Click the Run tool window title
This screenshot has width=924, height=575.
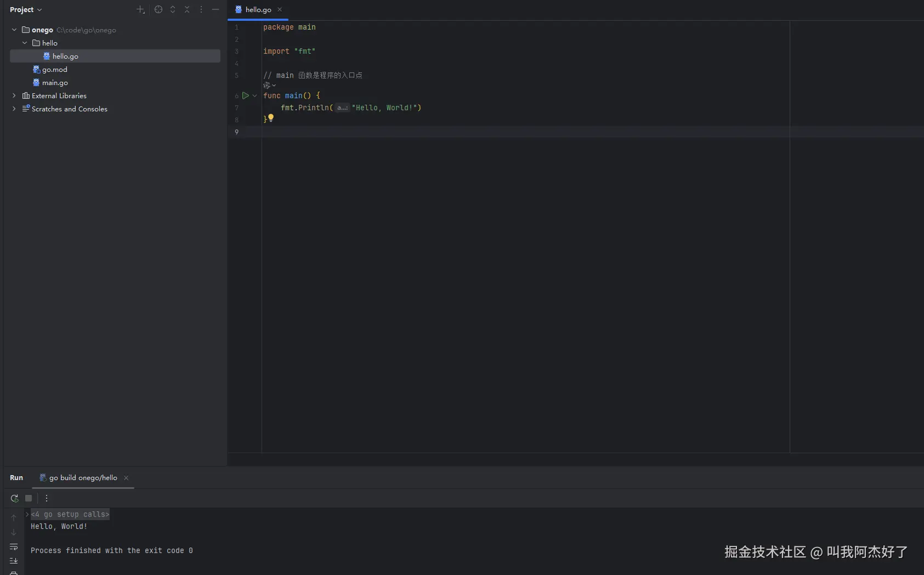coord(16,477)
